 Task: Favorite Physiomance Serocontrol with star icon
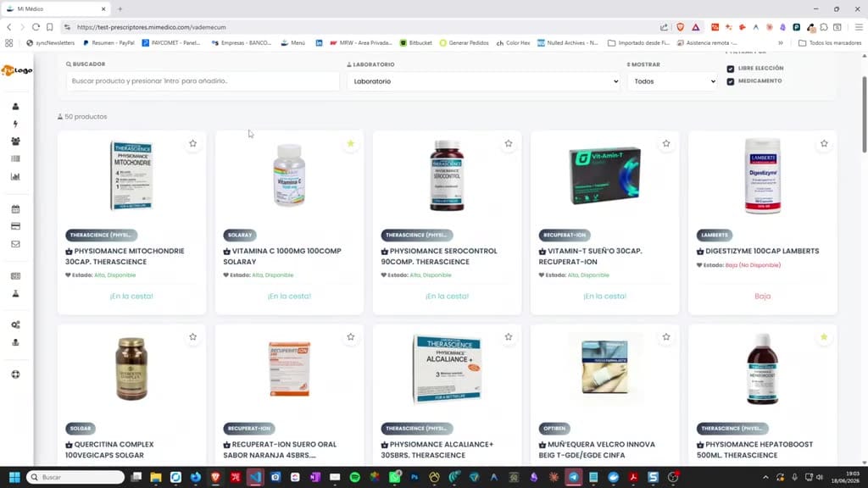coord(509,143)
